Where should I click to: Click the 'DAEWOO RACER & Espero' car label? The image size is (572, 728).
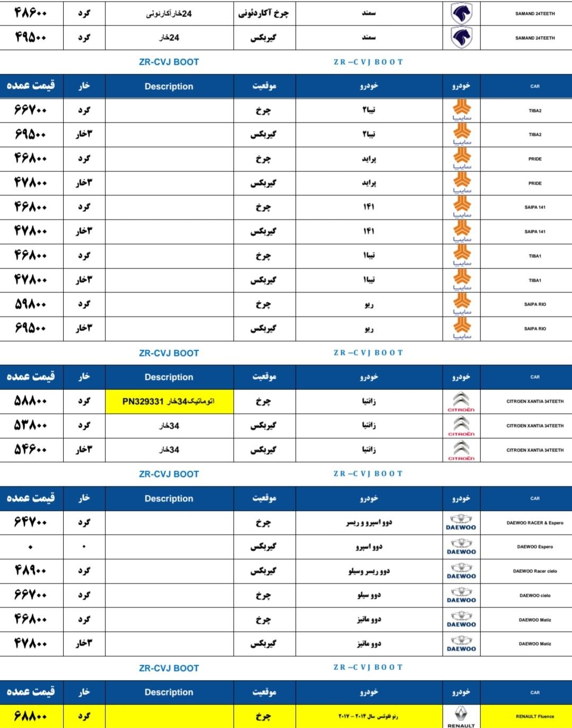point(535,523)
